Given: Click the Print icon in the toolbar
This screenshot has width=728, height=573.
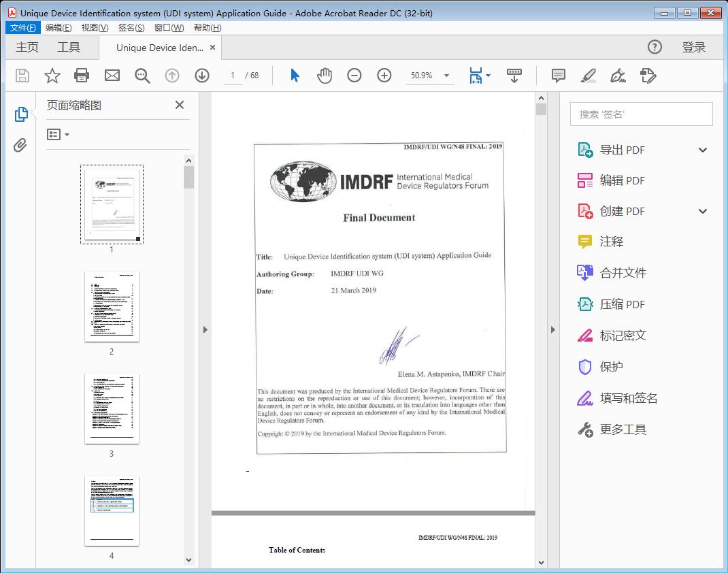Looking at the screenshot, I should click(x=82, y=76).
